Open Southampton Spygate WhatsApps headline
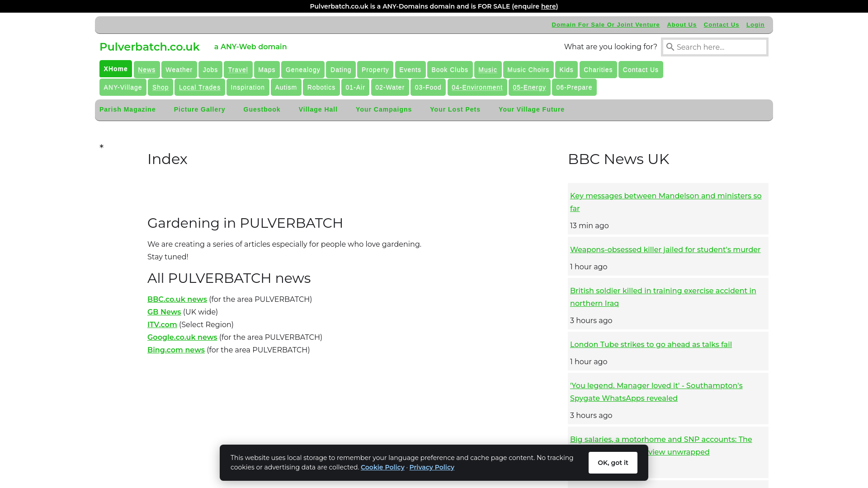 coord(656,392)
